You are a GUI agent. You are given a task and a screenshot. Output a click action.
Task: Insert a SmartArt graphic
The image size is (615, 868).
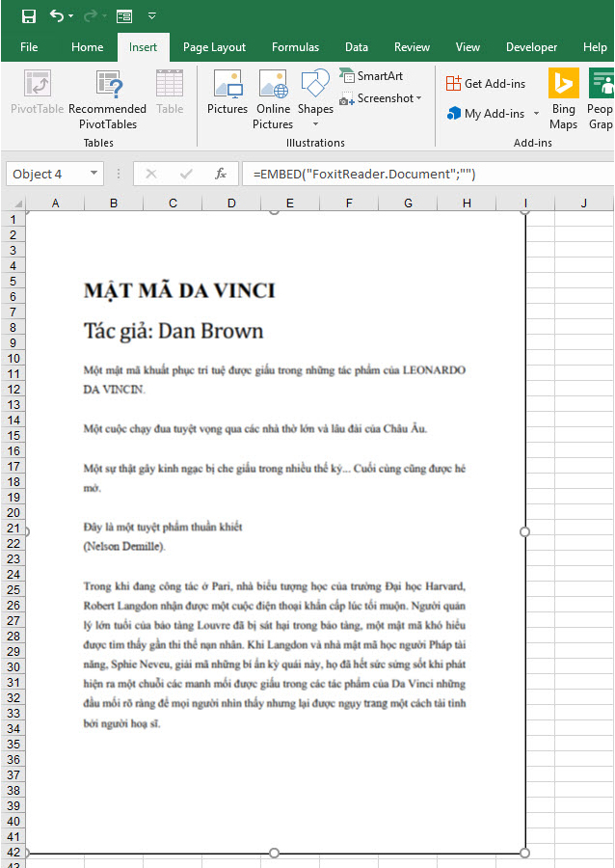[x=372, y=76]
